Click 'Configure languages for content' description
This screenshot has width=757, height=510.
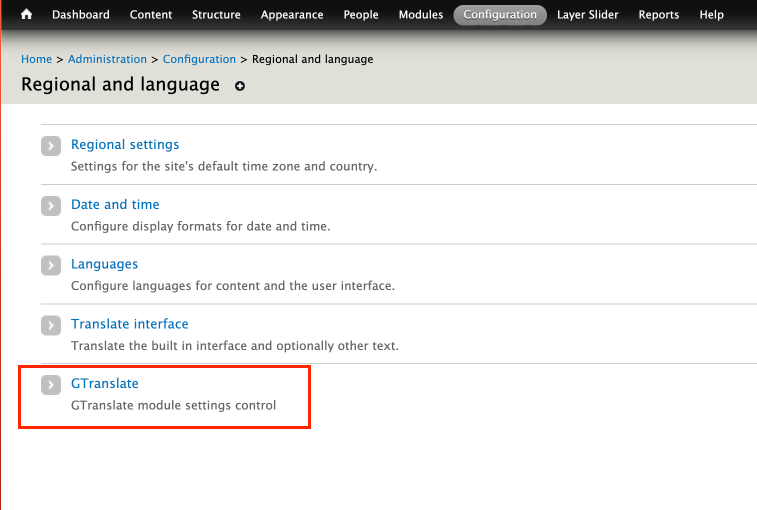coord(233,286)
